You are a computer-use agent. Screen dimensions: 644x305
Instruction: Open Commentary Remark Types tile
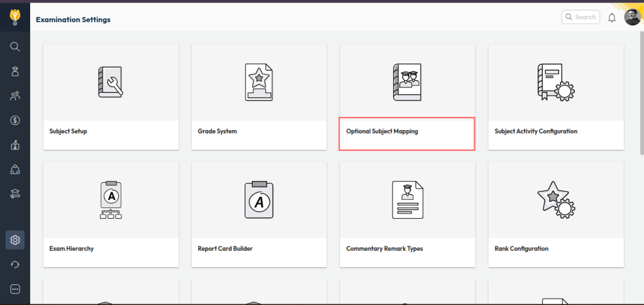[407, 214]
